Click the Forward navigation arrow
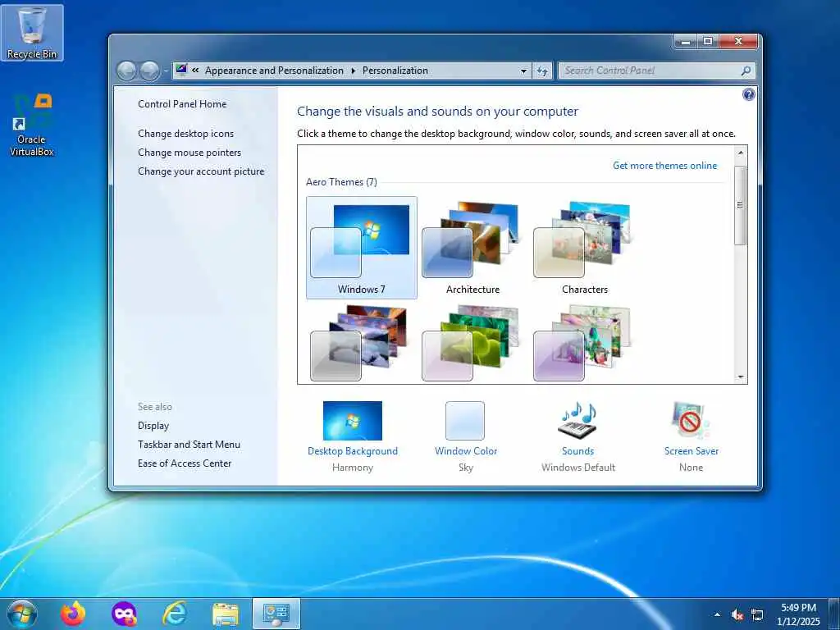The image size is (840, 630). (x=149, y=71)
